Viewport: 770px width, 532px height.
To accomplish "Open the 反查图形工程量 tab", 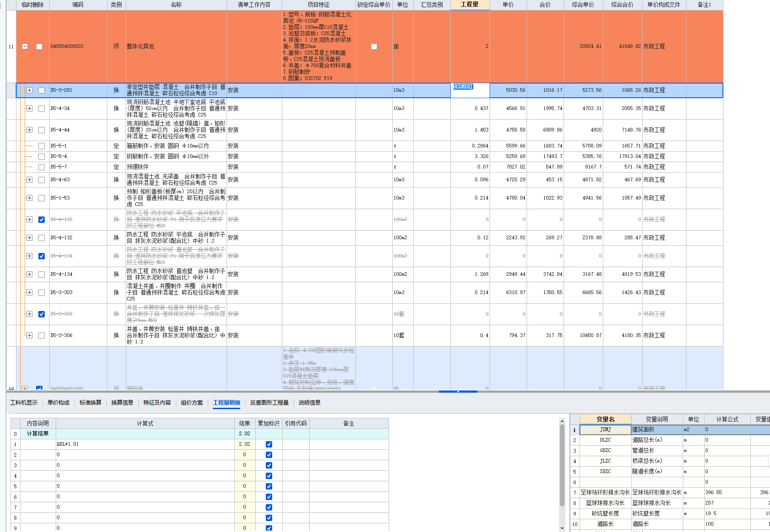I will (269, 403).
